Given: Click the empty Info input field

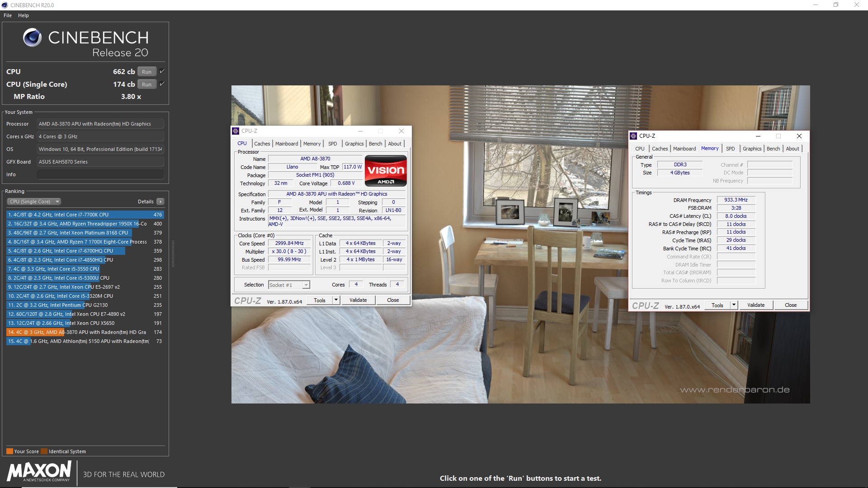Looking at the screenshot, I should (x=100, y=174).
